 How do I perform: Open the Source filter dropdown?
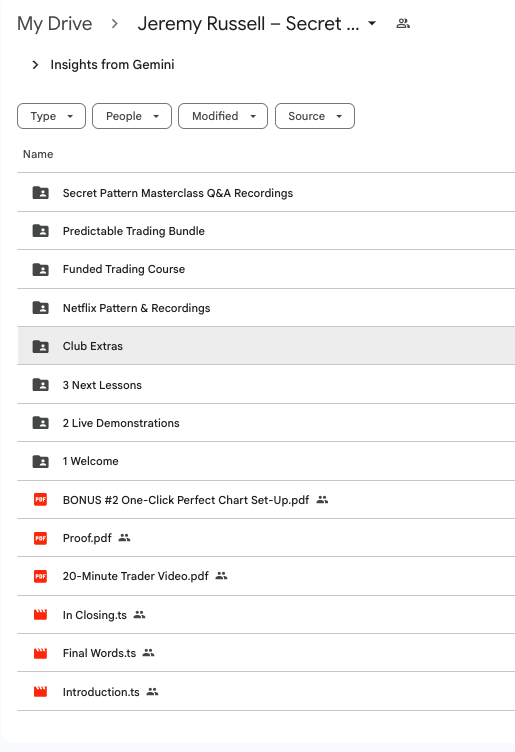point(315,116)
